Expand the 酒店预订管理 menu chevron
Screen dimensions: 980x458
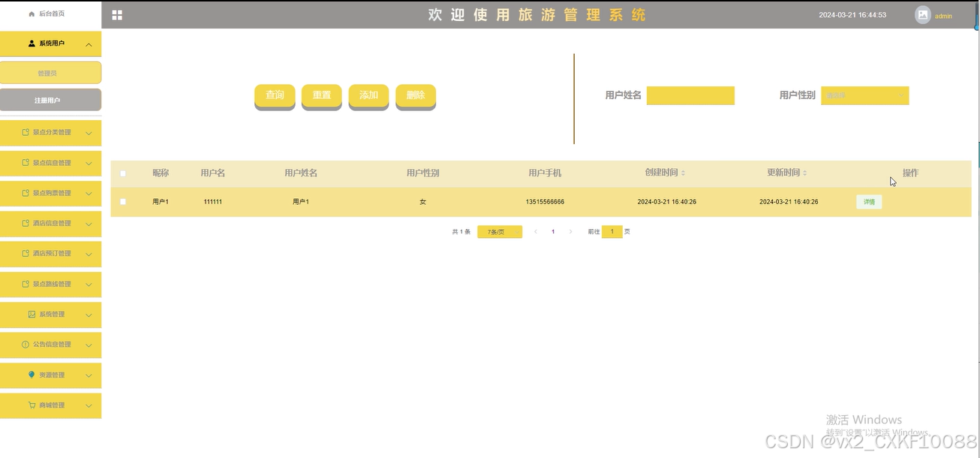pyautogui.click(x=89, y=254)
